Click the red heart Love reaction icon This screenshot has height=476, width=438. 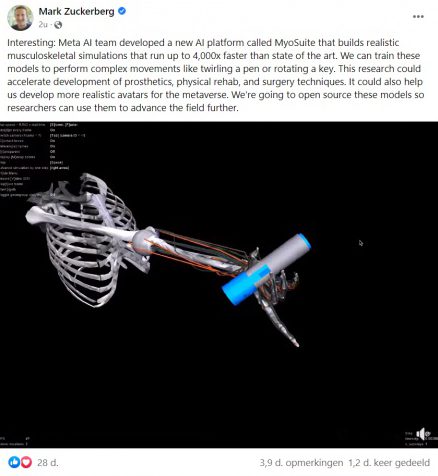coord(26,462)
